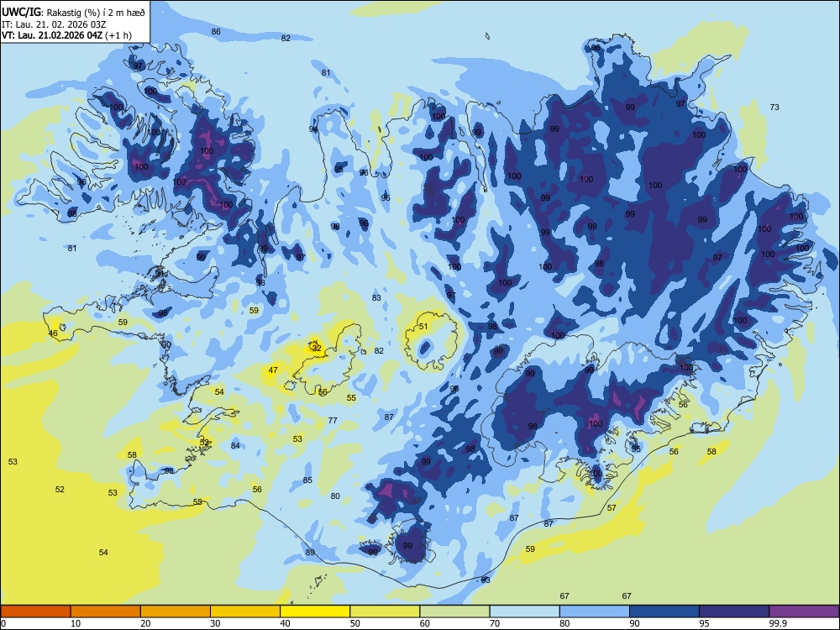Click the map value 77
Screen dimensions: 840x630
click(x=333, y=421)
